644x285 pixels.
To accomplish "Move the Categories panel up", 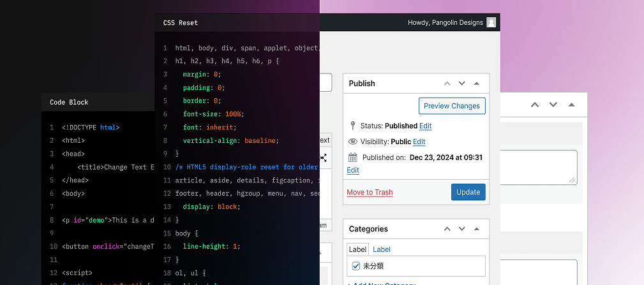I will tap(447, 229).
